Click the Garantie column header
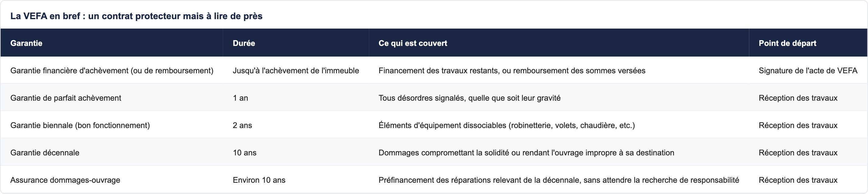The height and width of the screenshot is (194, 868). pyautogui.click(x=111, y=43)
